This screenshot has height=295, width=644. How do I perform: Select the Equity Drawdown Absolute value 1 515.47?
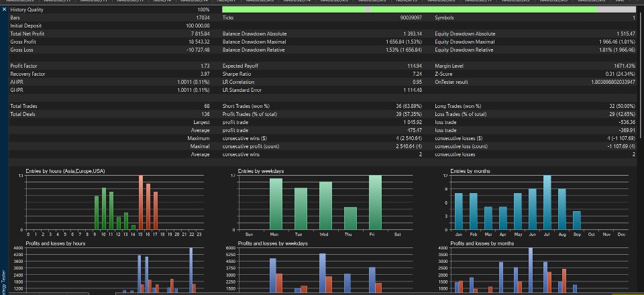625,34
